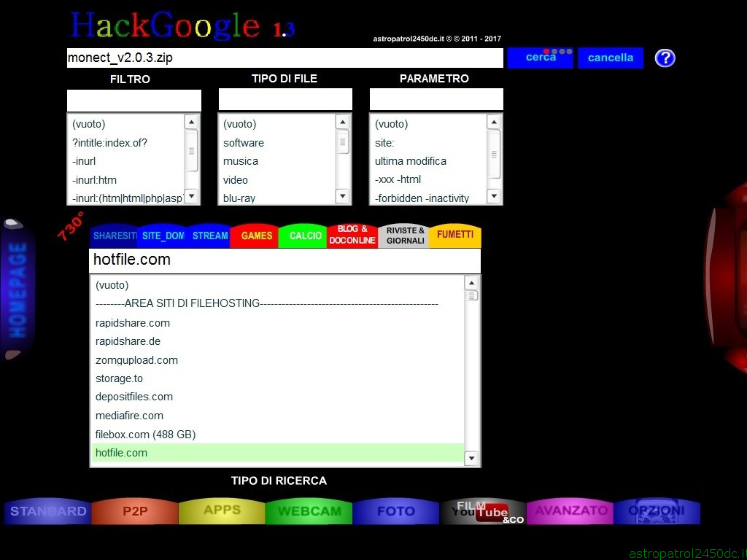Image resolution: width=747 pixels, height=560 pixels.
Task: Choose WEBCAM search type
Action: [x=309, y=511]
